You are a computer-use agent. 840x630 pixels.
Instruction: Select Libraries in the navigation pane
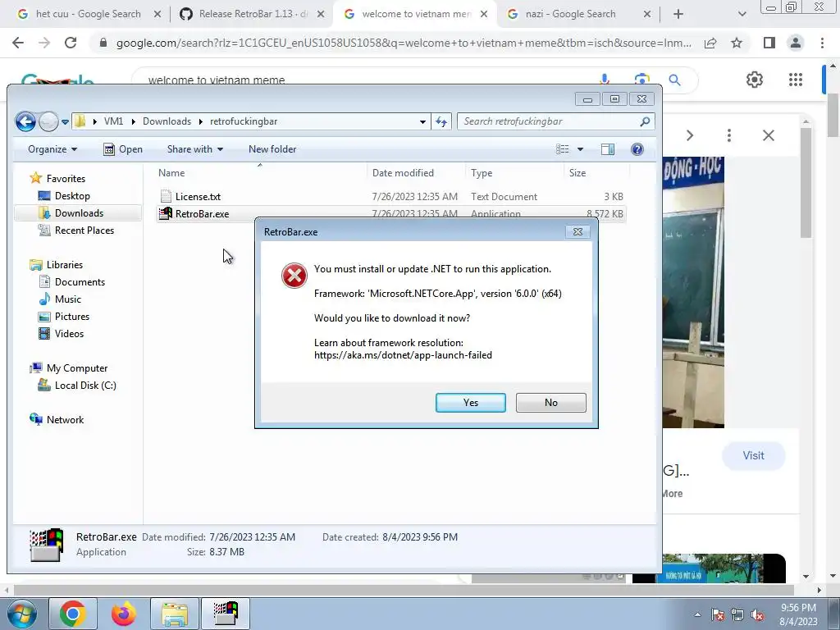[57, 265]
